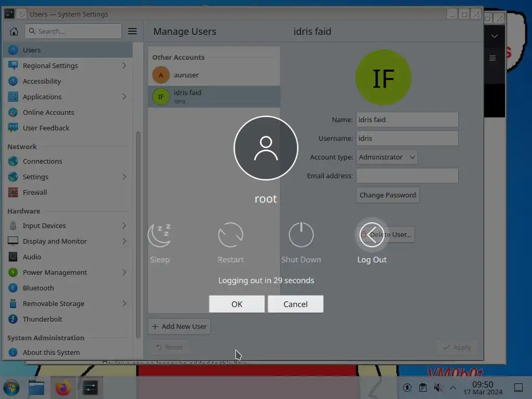Open the clipboard tray icon
The image size is (532, 399).
423,388
